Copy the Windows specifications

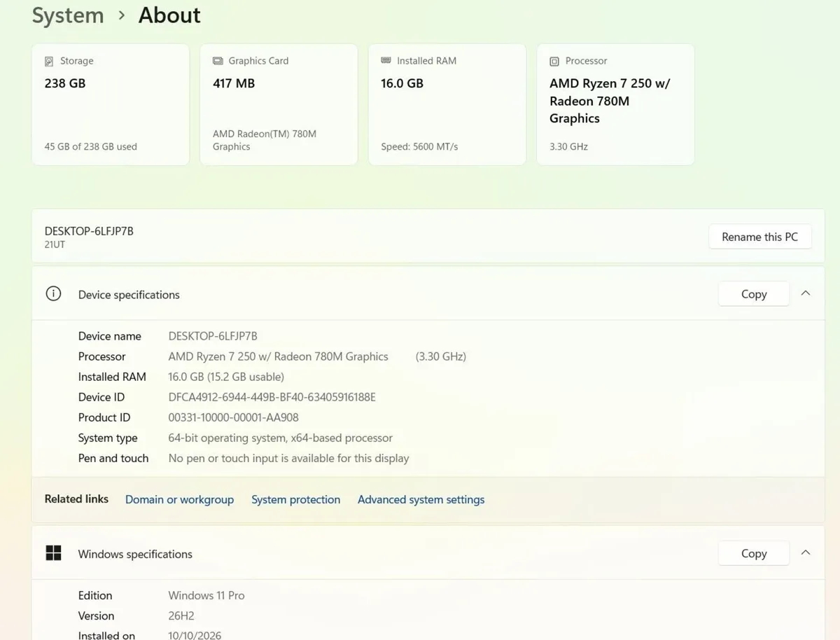(x=754, y=553)
